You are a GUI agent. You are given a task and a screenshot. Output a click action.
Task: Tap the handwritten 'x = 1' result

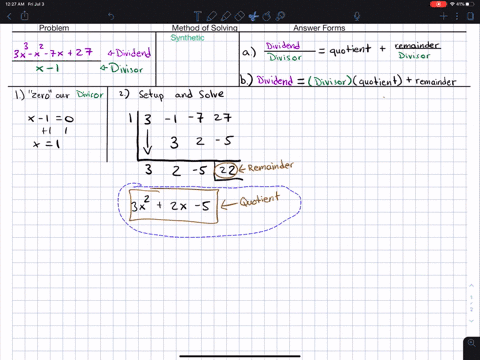47,144
